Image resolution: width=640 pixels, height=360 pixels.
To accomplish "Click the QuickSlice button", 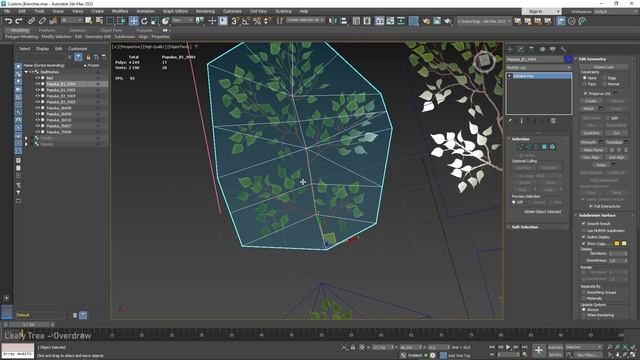I will pos(591,133).
